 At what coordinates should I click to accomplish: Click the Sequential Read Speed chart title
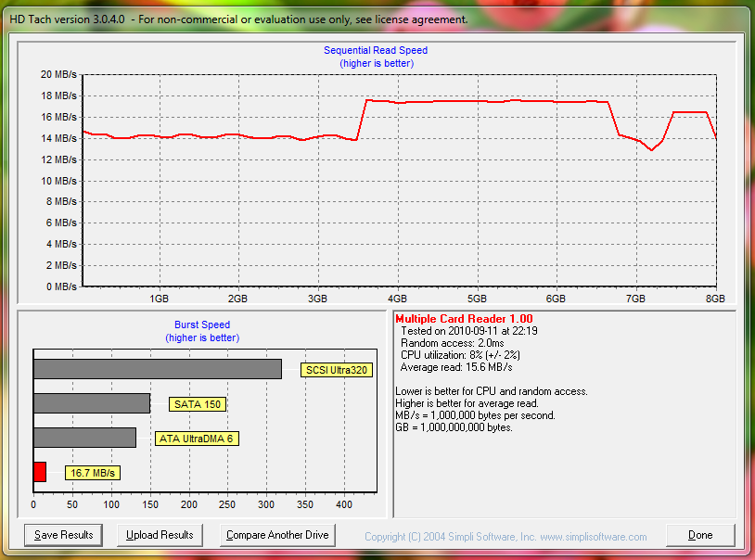[376, 50]
